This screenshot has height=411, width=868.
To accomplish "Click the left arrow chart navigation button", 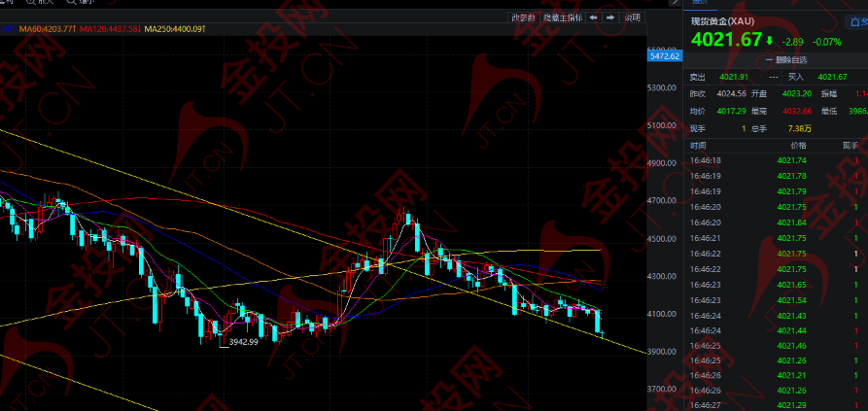I will click(x=594, y=17).
